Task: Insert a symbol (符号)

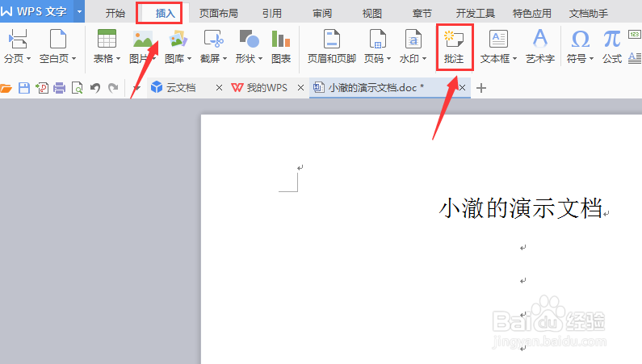Action: (x=580, y=46)
